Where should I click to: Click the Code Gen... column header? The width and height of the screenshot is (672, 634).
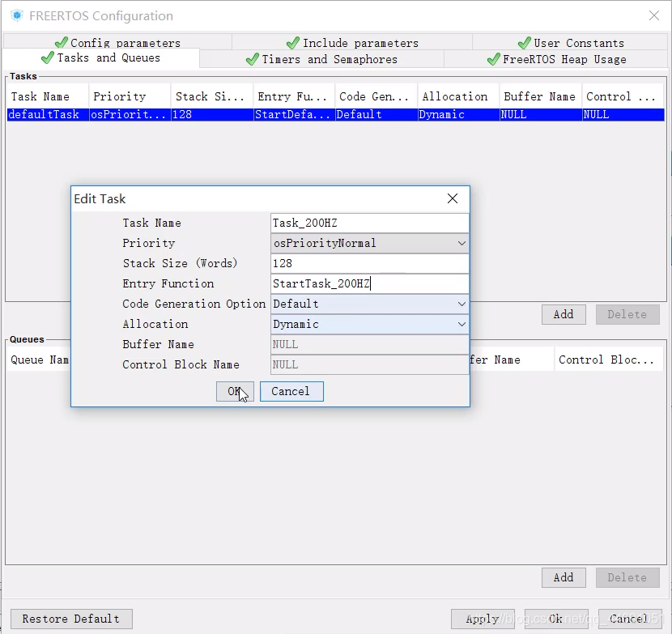(x=376, y=96)
